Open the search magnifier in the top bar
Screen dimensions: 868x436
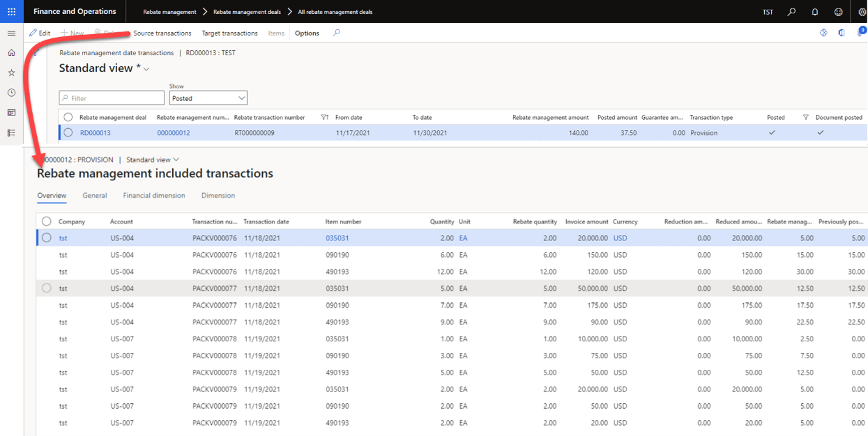click(792, 12)
